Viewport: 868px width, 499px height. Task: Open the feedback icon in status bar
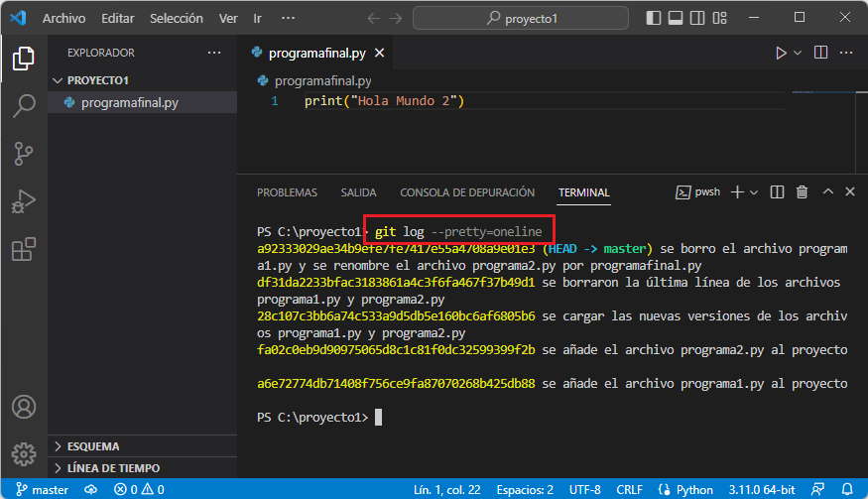(817, 490)
